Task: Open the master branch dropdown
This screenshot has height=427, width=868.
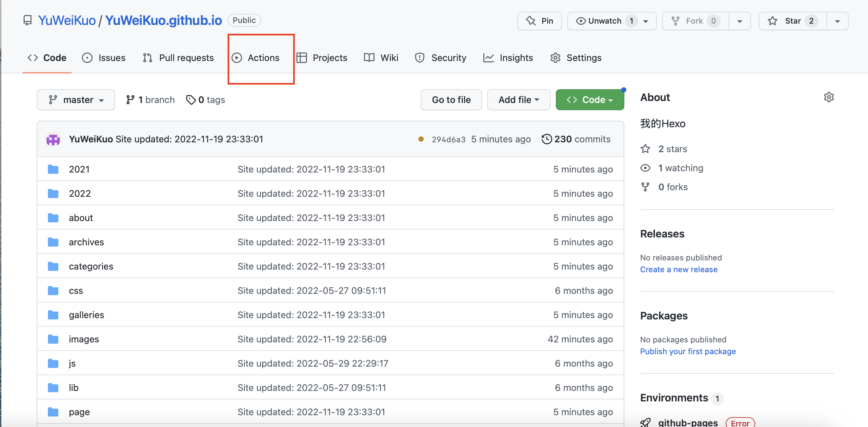Action: click(76, 100)
